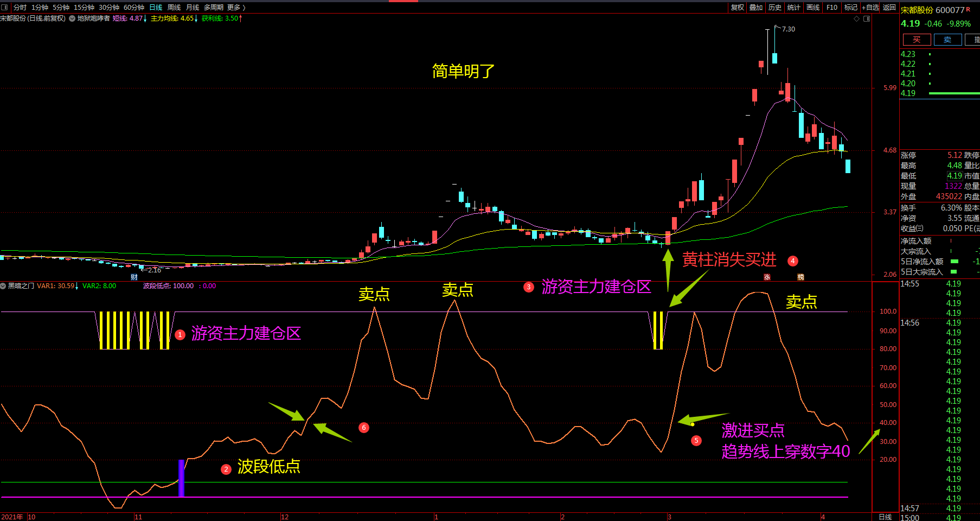Add stock via +自选 button
980x521 pixels.
(x=870, y=7)
